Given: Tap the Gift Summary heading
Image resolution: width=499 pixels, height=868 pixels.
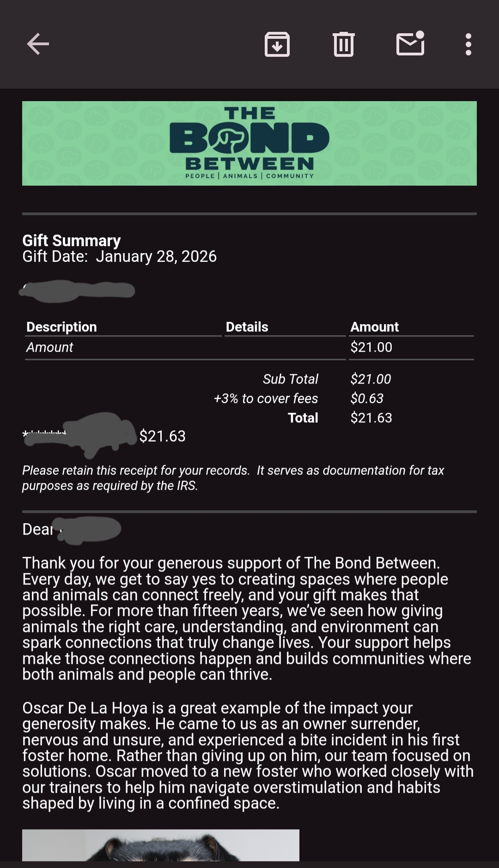Looking at the screenshot, I should 72,241.
